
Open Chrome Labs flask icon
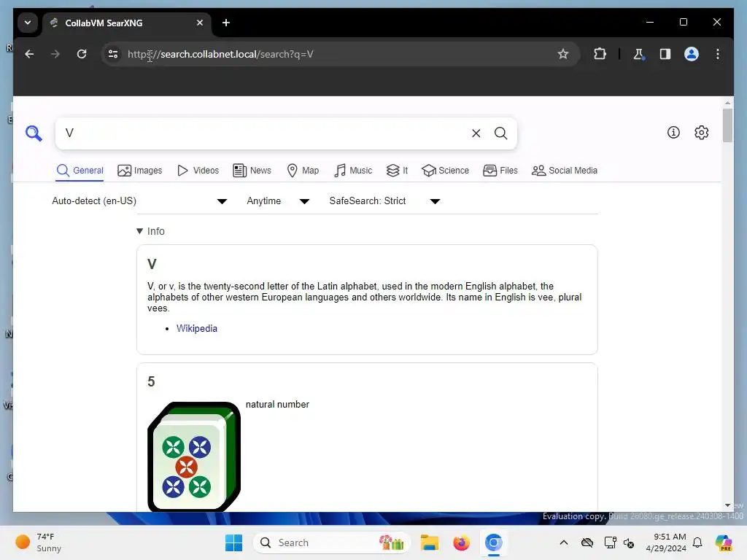pos(638,54)
